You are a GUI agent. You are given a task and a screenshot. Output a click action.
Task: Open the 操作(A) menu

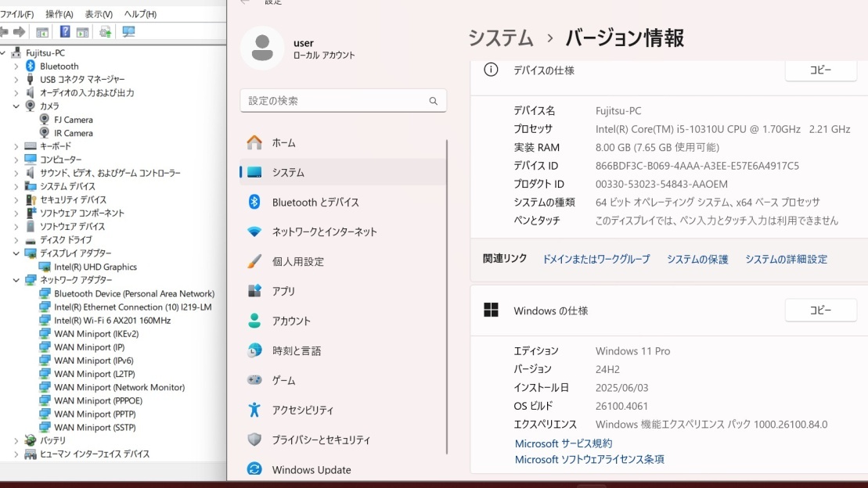click(59, 14)
